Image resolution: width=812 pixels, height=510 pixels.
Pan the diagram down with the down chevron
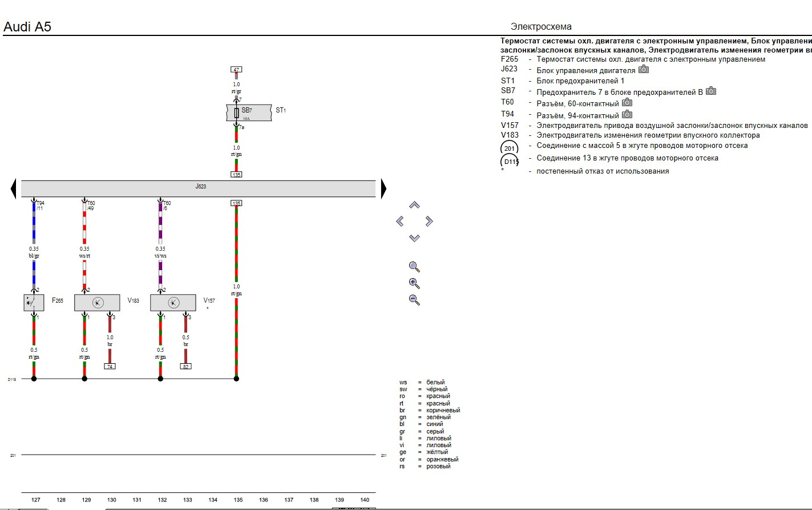(x=415, y=238)
